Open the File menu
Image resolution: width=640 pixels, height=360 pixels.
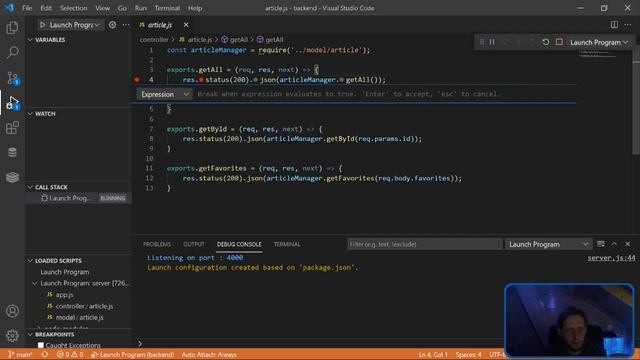click(27, 8)
